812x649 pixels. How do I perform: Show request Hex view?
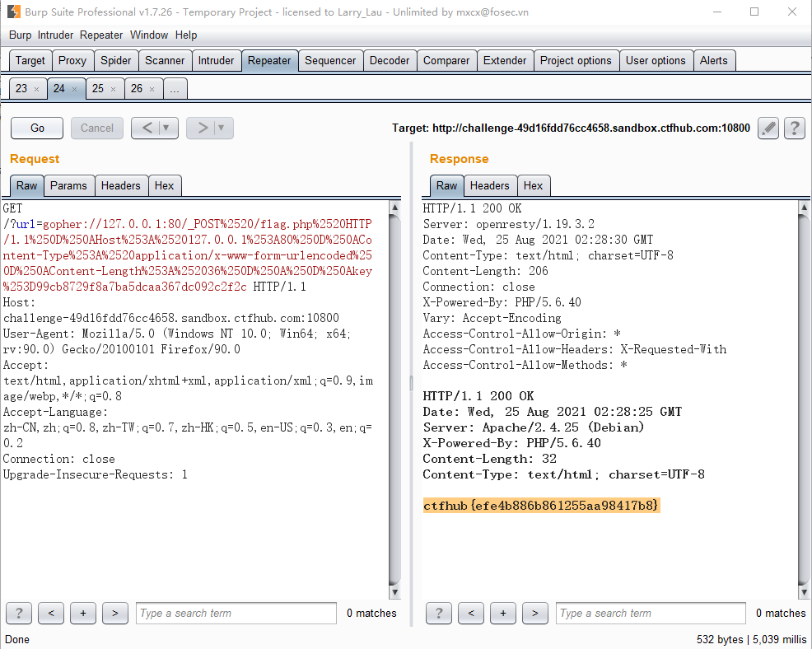pos(164,186)
